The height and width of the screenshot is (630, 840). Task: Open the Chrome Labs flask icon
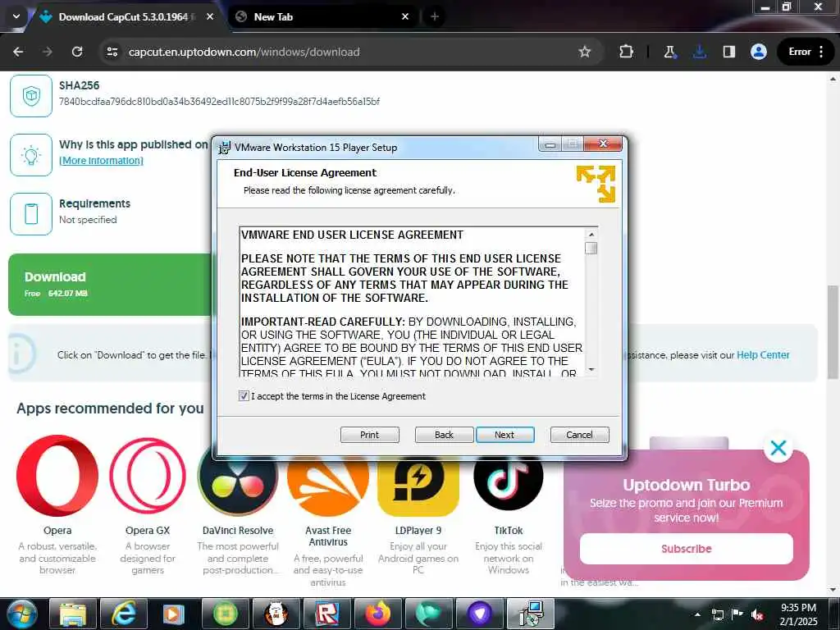click(x=669, y=52)
